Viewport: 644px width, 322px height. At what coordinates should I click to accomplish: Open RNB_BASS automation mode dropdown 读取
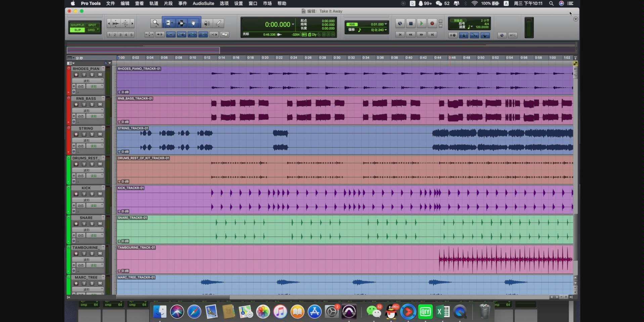(95, 116)
